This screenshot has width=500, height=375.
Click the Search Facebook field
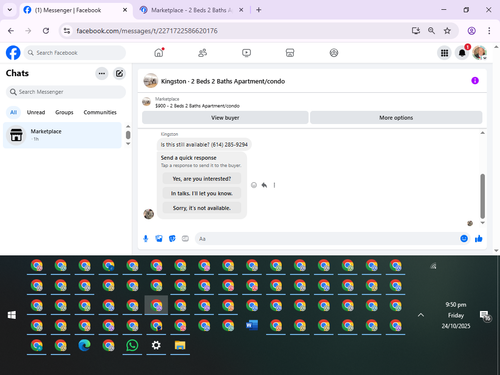click(x=75, y=53)
